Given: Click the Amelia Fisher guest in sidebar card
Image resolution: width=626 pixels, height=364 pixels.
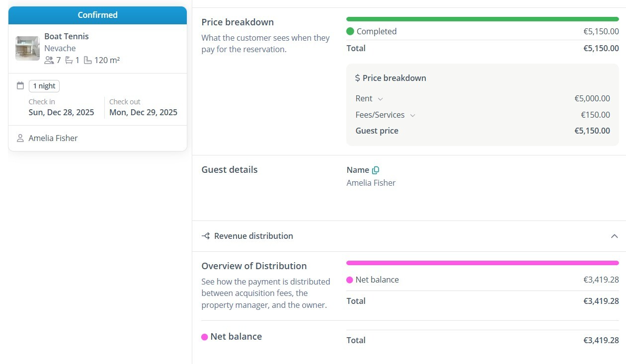Looking at the screenshot, I should [x=53, y=138].
